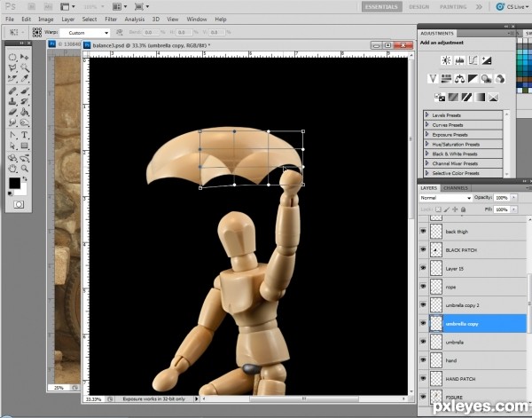Hide the umbrella copy 2 layer

tap(423, 304)
